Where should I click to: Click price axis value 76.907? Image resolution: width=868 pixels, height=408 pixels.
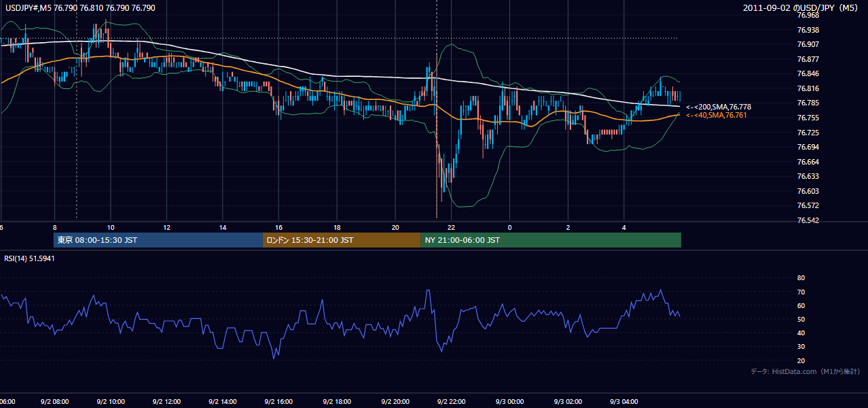coord(808,44)
